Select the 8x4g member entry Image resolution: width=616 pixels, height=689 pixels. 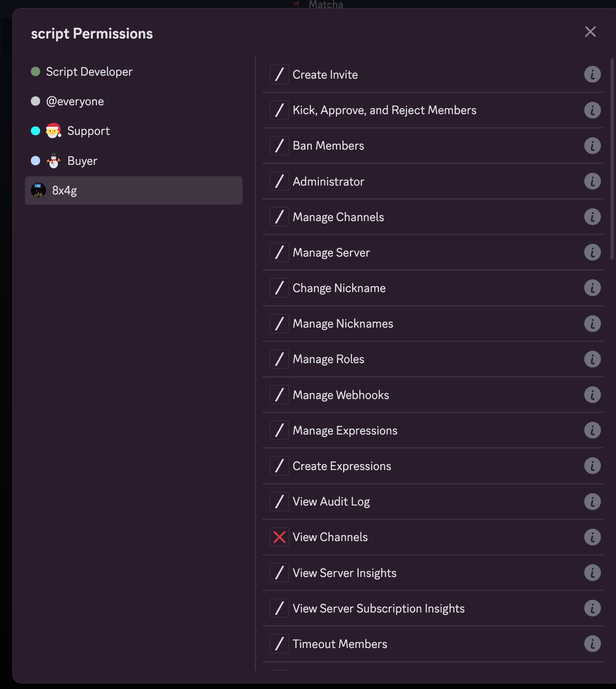(134, 191)
